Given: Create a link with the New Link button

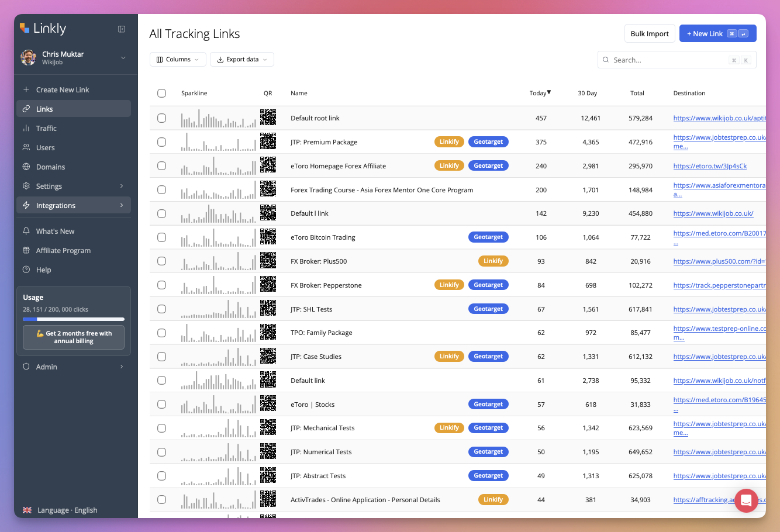Looking at the screenshot, I should click(x=717, y=33).
